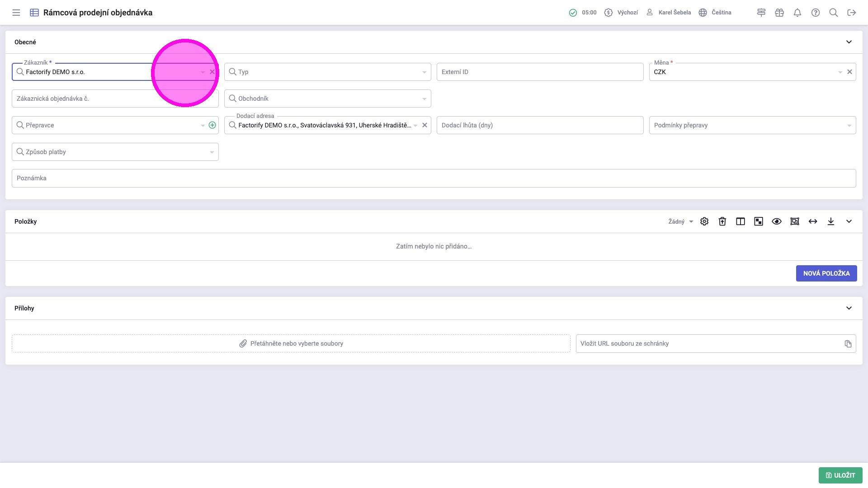Add new Přepravce with plus icon
868x488 pixels.
tap(212, 125)
